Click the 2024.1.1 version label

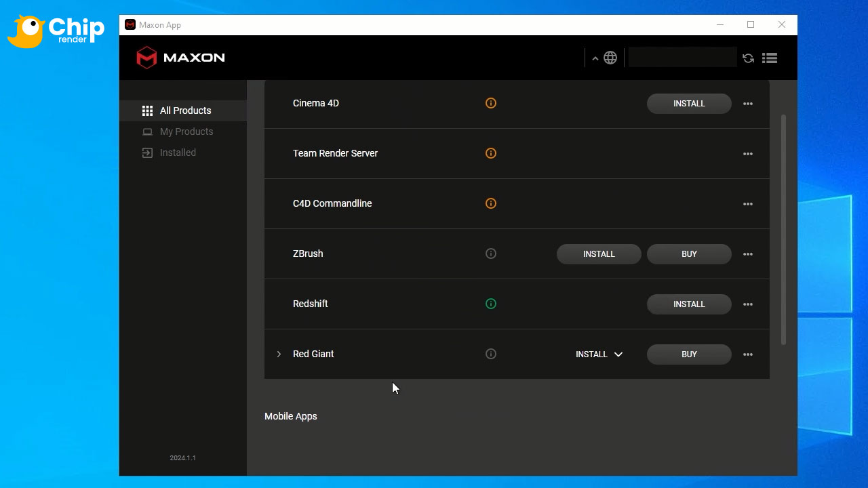click(183, 458)
